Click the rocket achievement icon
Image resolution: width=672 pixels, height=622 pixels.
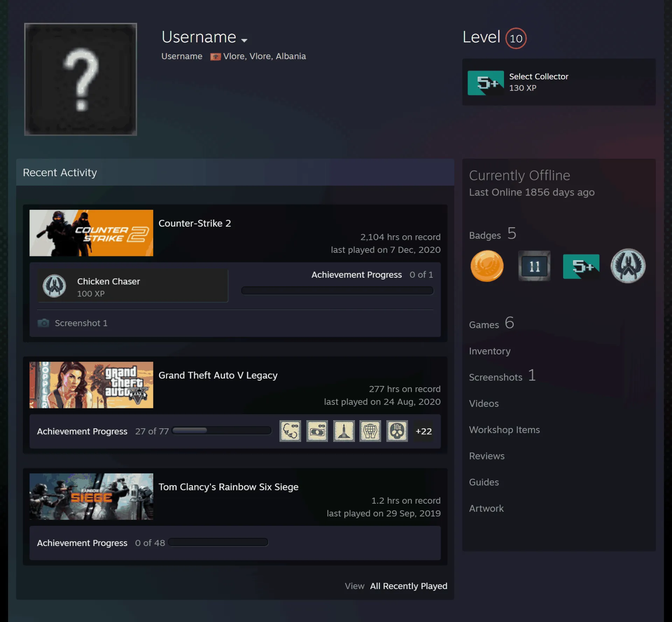(344, 431)
